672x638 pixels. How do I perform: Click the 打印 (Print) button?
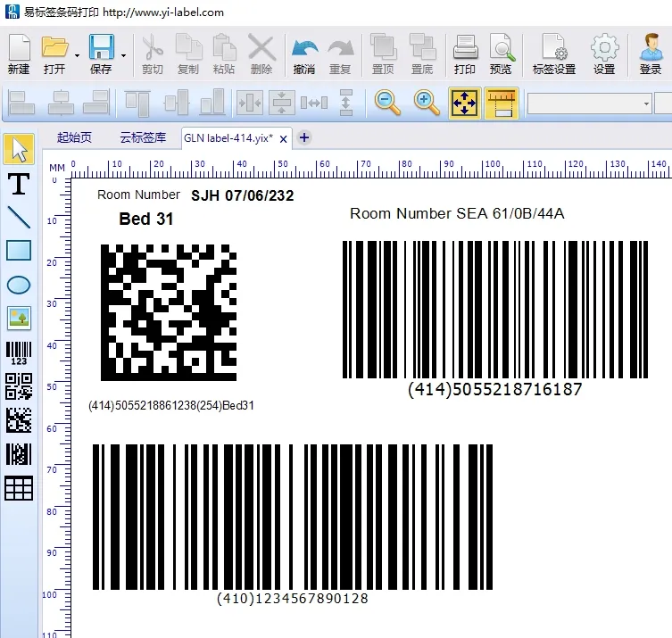pyautogui.click(x=464, y=54)
